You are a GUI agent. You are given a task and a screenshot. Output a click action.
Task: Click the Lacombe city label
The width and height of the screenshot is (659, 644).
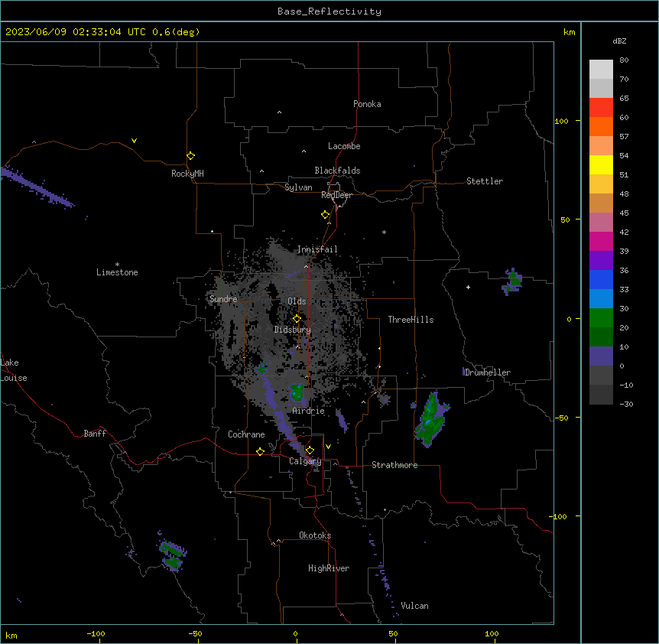[344, 146]
